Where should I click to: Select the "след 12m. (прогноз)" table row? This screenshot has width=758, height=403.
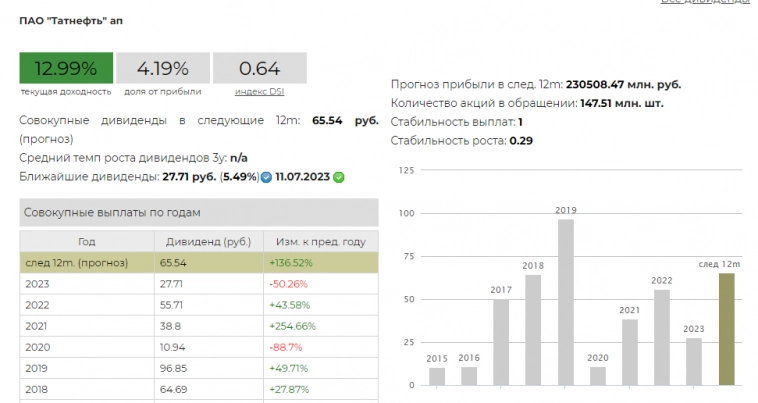(x=199, y=262)
